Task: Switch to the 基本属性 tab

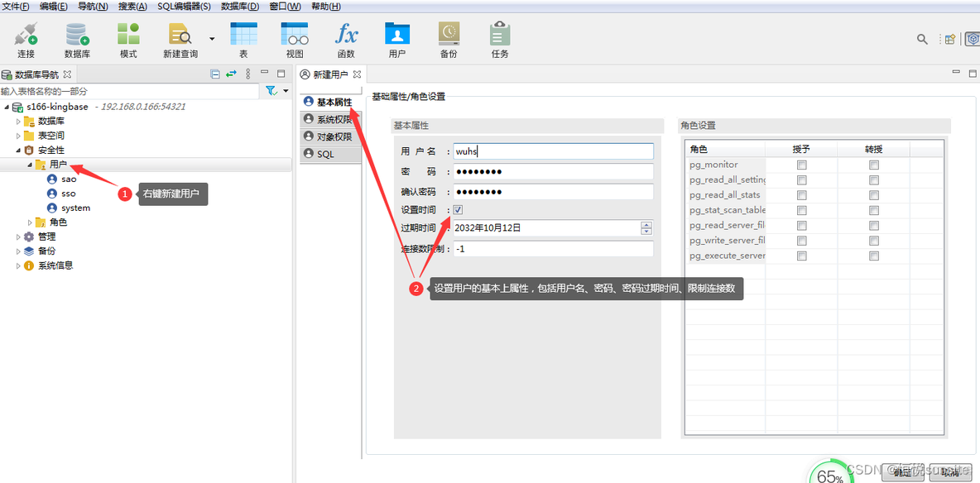Action: (x=330, y=102)
